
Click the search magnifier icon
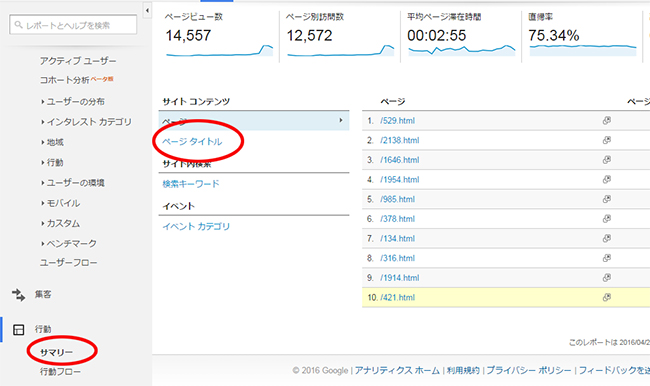tap(18, 25)
